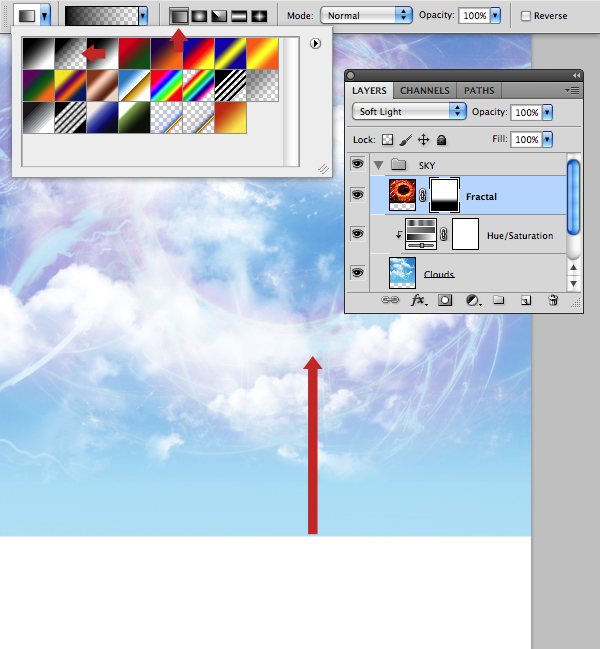Select the Clouds layer thumbnail

pyautogui.click(x=402, y=273)
